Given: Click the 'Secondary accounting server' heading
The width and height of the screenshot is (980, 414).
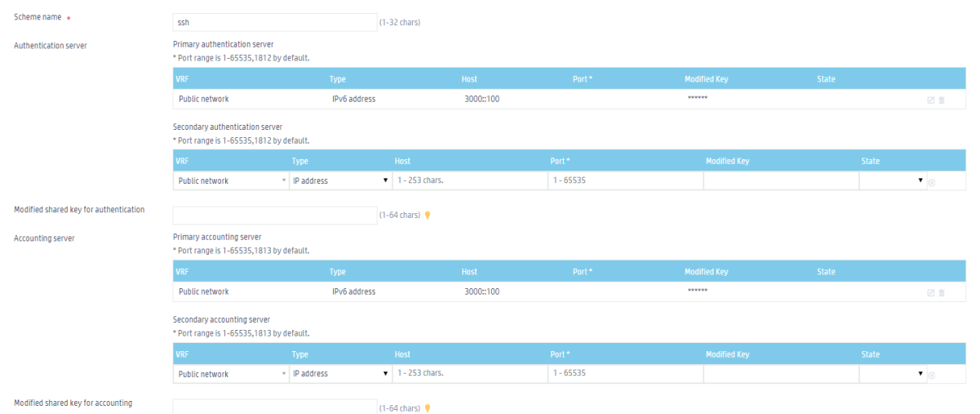Looking at the screenshot, I should point(221,319).
